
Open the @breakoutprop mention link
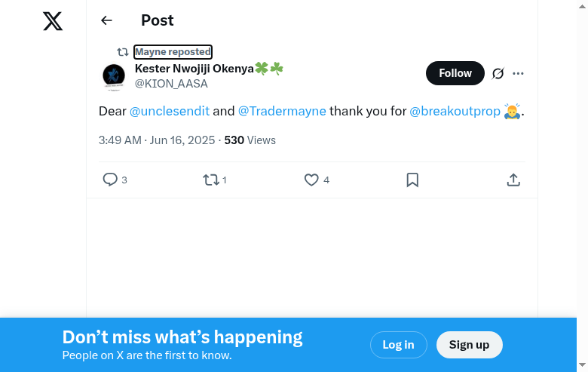point(455,111)
